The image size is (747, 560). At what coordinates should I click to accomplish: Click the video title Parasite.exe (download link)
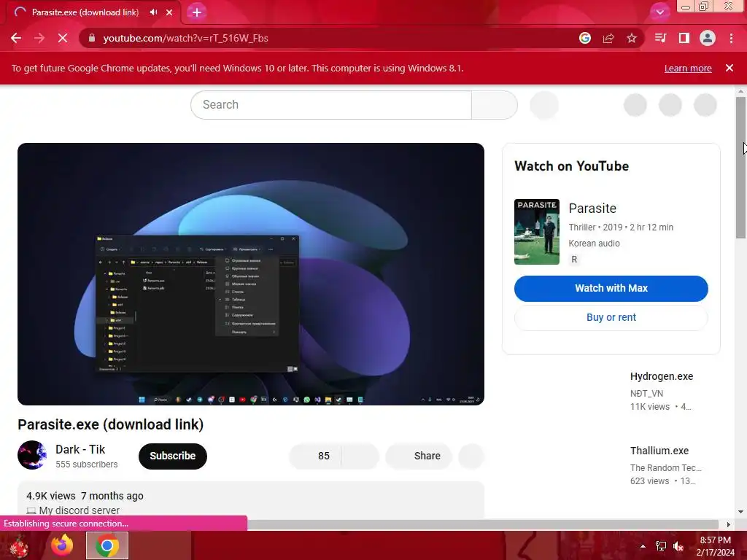[111, 424]
